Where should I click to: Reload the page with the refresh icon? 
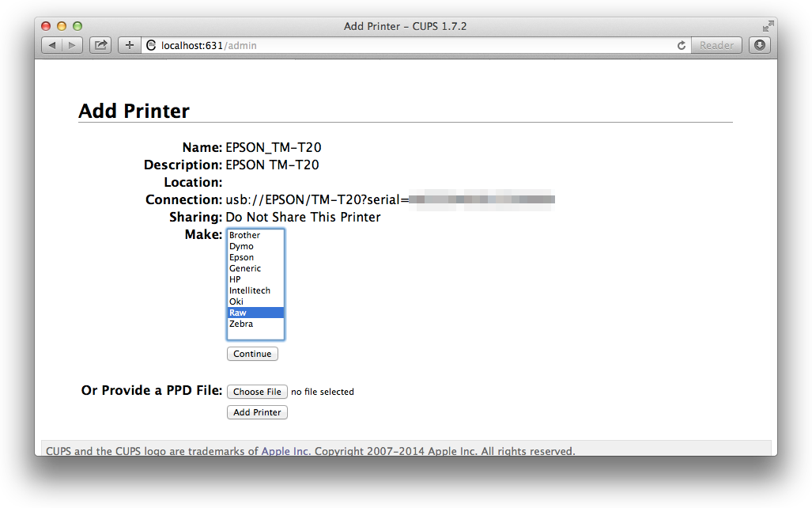pyautogui.click(x=681, y=46)
